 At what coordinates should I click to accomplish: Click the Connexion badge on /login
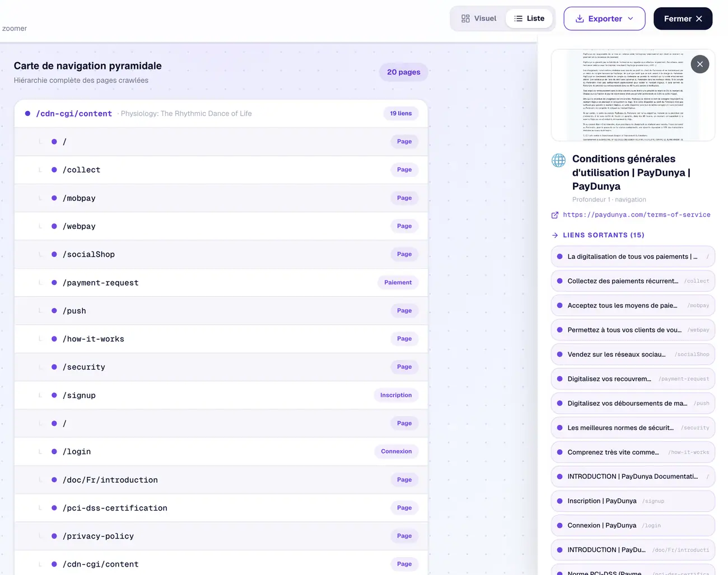click(396, 451)
